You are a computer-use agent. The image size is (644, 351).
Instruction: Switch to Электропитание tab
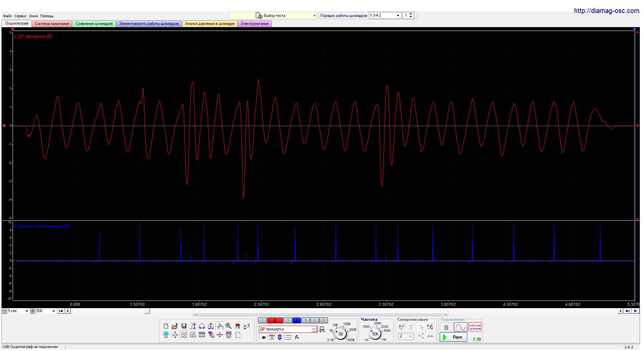tap(255, 24)
